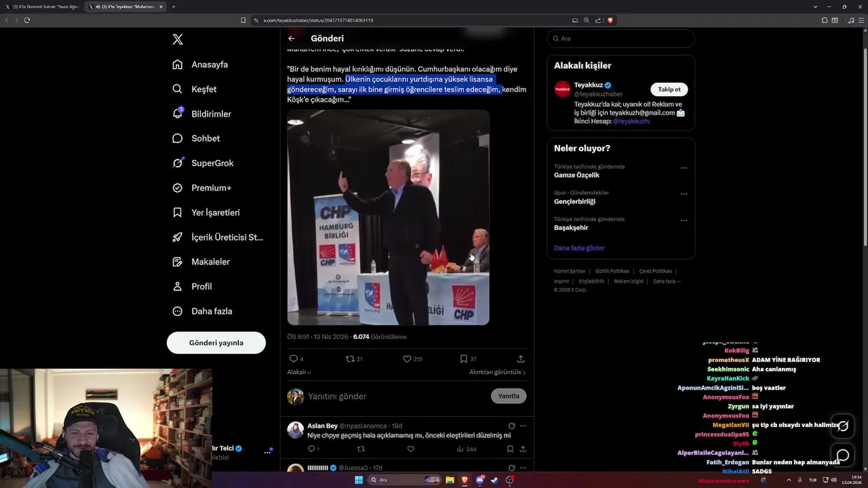Open Gizlilik Politikası footer link
Screen dimensions: 868x488
coord(612,271)
